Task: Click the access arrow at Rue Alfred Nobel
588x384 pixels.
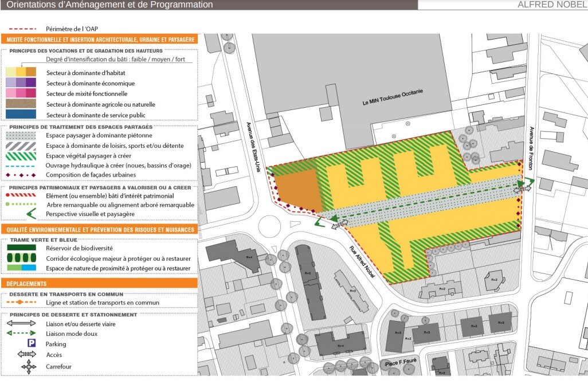Action: pyautogui.click(x=339, y=225)
